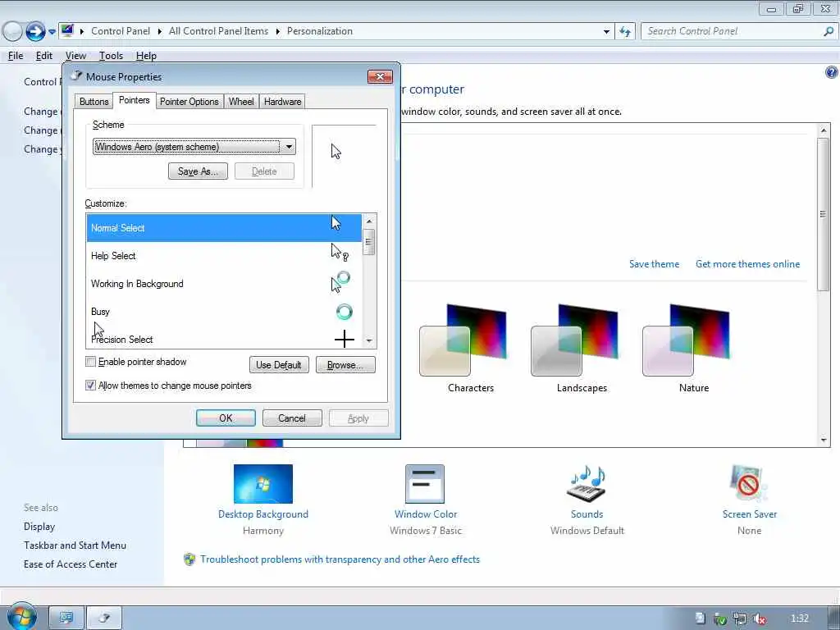Open the Help menu
The image size is (840, 630).
(x=146, y=56)
